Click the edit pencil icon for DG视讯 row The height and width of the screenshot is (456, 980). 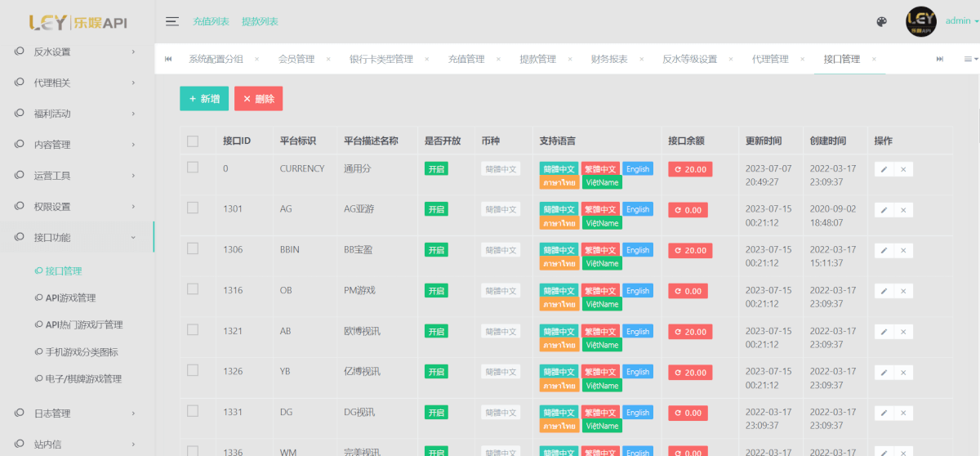[883, 413]
